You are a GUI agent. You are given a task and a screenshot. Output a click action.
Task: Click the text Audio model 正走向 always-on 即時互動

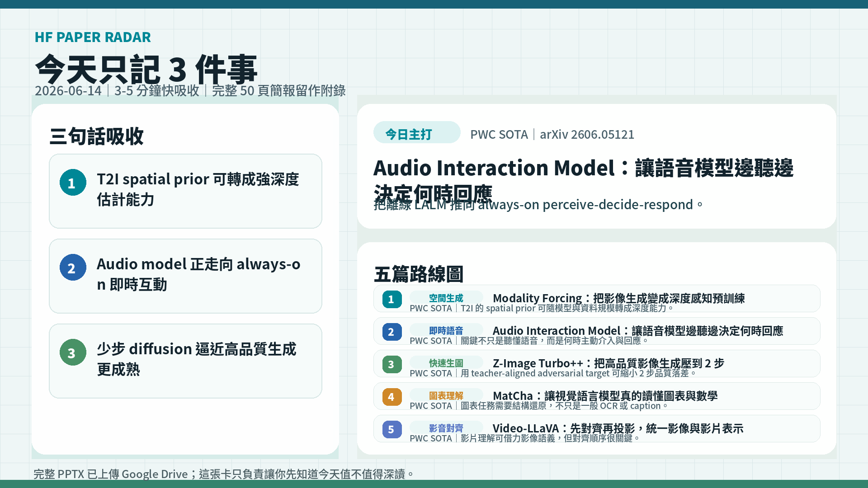coord(198,274)
